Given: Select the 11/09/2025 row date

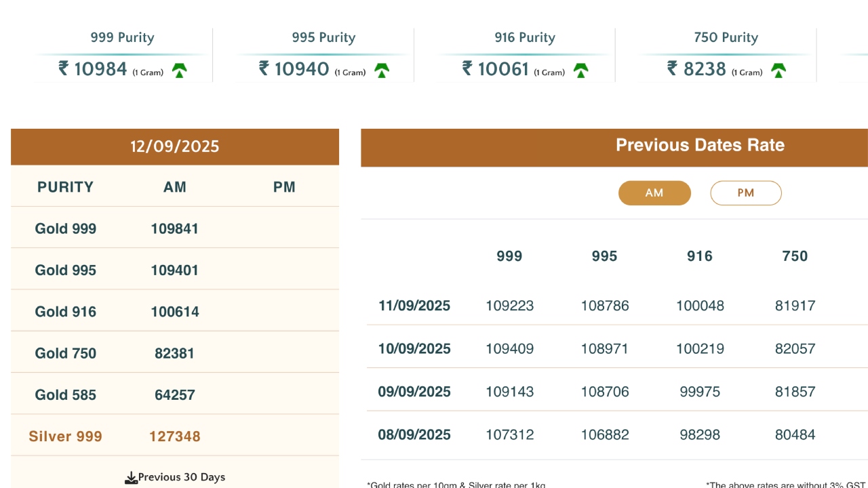Looking at the screenshot, I should tap(414, 306).
